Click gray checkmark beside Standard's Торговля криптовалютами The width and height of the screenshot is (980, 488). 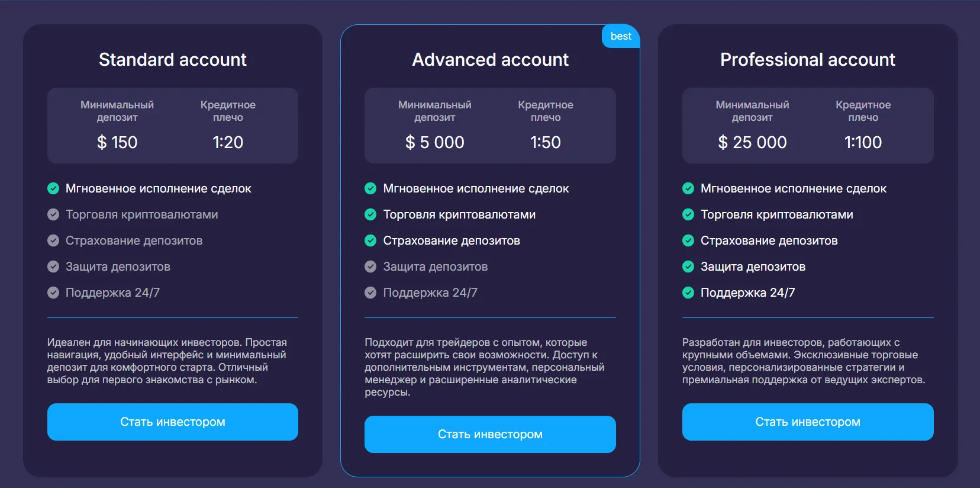pyautogui.click(x=53, y=214)
